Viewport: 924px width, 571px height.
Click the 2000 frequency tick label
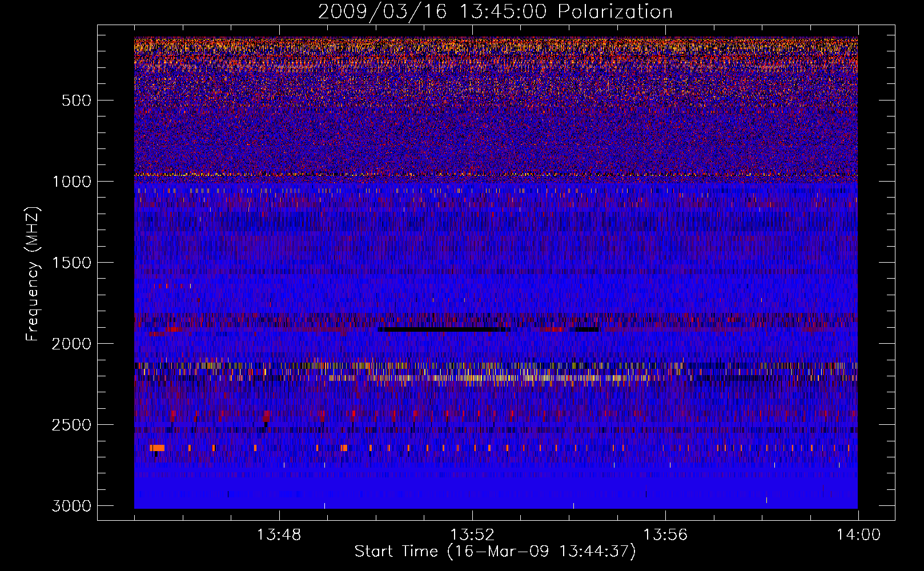[71, 344]
